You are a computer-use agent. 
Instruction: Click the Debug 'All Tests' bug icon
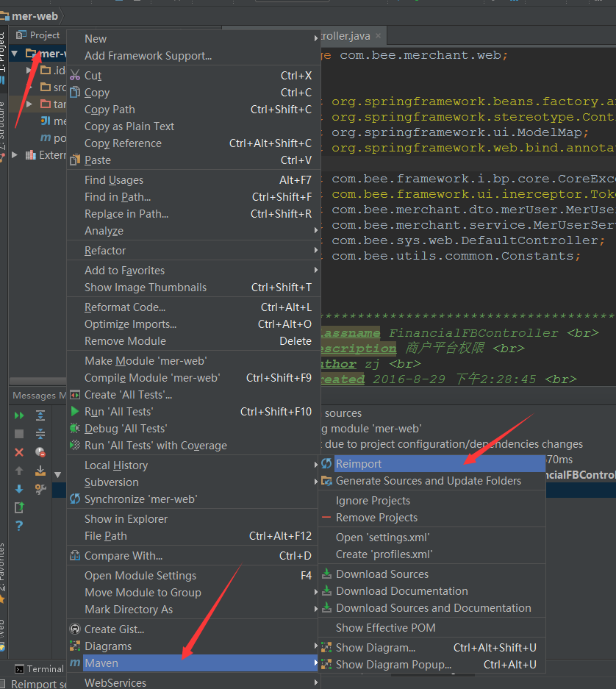pyautogui.click(x=75, y=428)
